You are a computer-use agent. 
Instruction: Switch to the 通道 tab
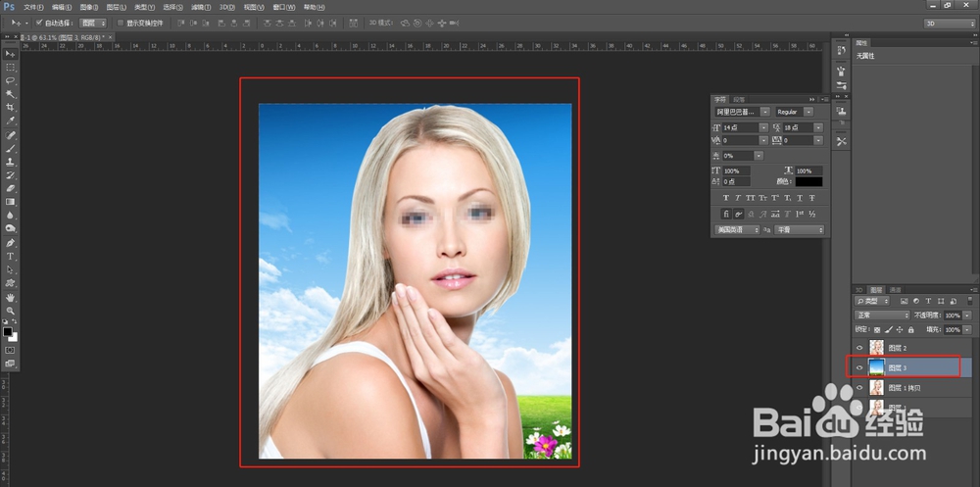(x=895, y=290)
